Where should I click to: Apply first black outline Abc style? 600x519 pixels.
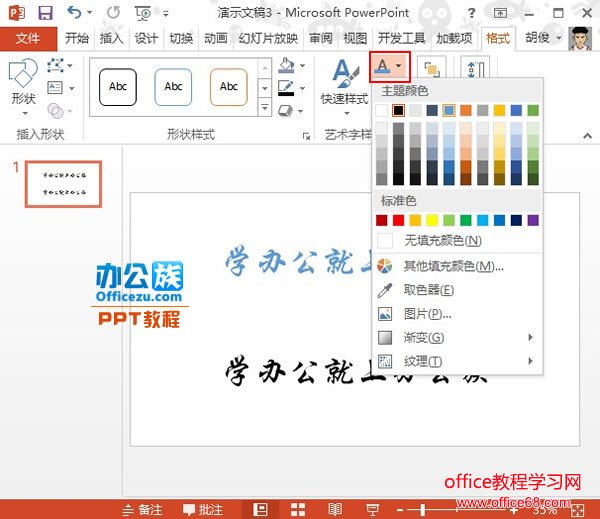(118, 87)
